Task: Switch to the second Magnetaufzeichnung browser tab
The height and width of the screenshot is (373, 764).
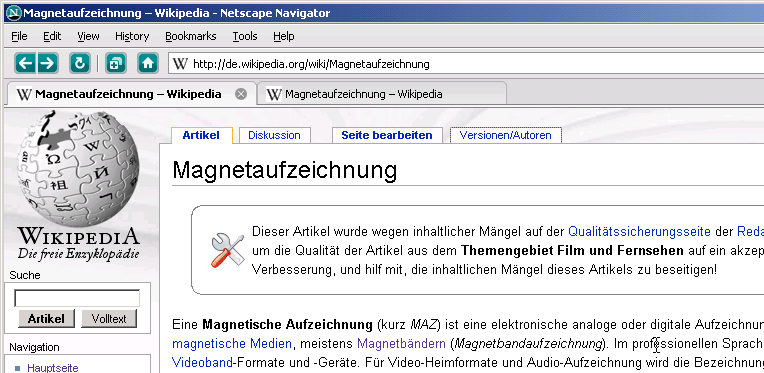Action: (382, 94)
